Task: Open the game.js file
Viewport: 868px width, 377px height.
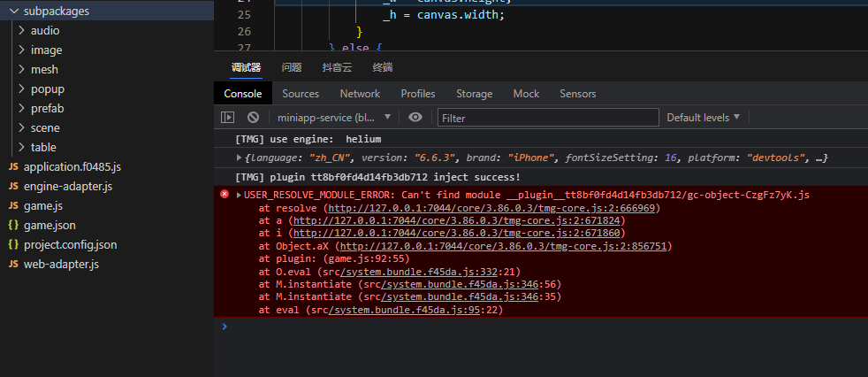Action: point(42,205)
